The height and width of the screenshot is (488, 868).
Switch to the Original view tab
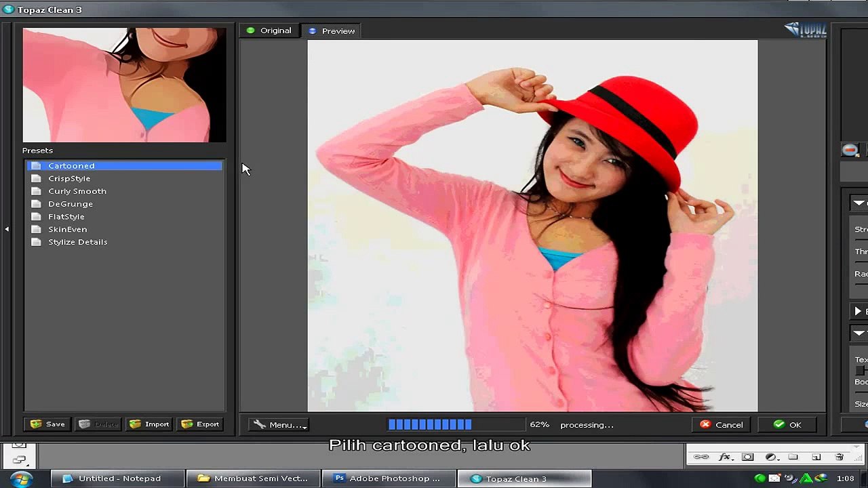coord(269,30)
